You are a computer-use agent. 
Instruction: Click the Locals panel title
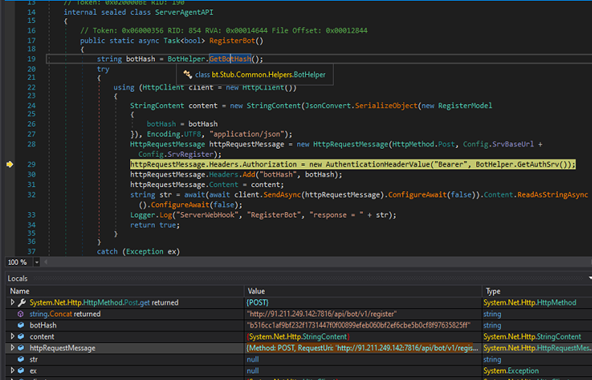point(17,278)
